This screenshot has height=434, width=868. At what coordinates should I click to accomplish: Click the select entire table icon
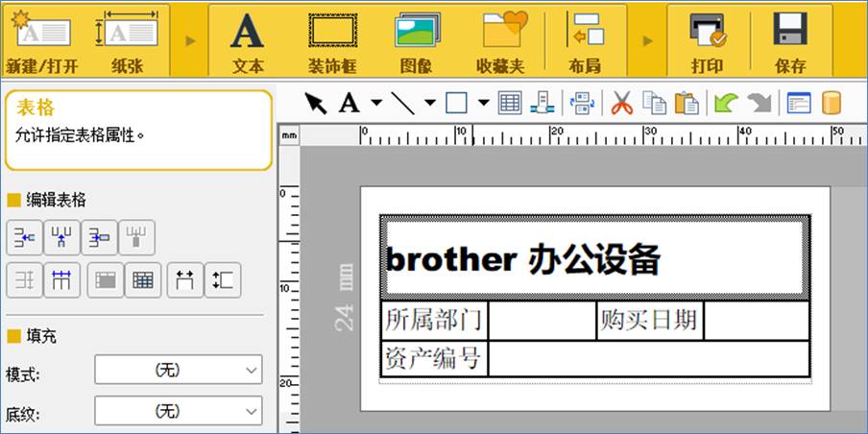143,280
